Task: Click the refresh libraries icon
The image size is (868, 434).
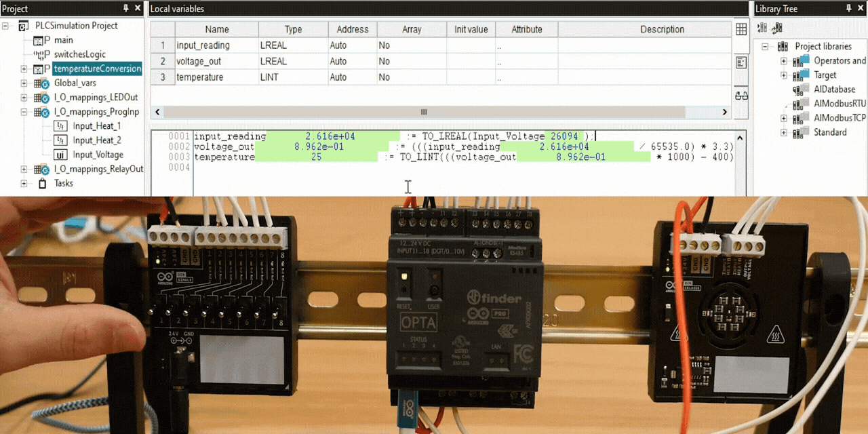Action: pos(776,28)
